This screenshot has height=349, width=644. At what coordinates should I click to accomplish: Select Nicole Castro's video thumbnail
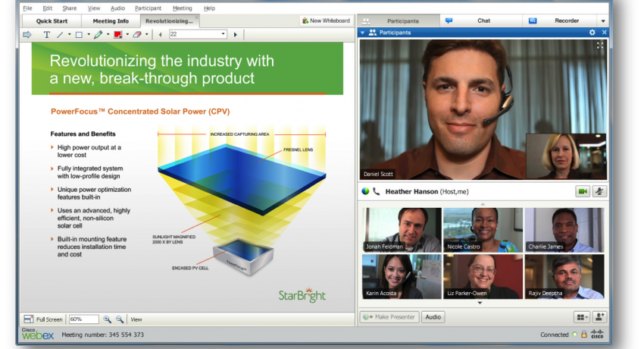coord(481,230)
